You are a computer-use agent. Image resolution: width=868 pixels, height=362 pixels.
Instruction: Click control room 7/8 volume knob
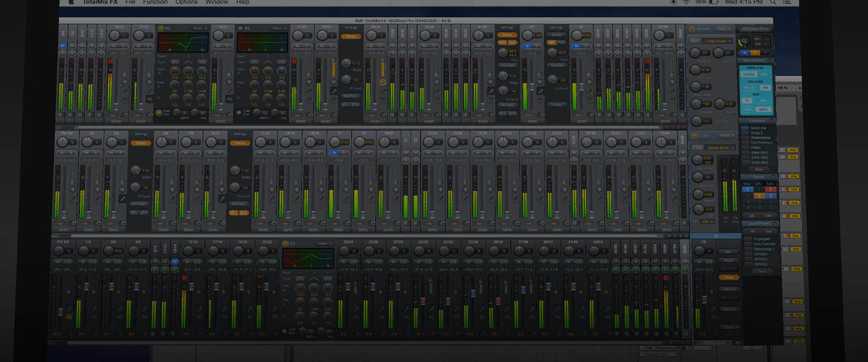699,250
